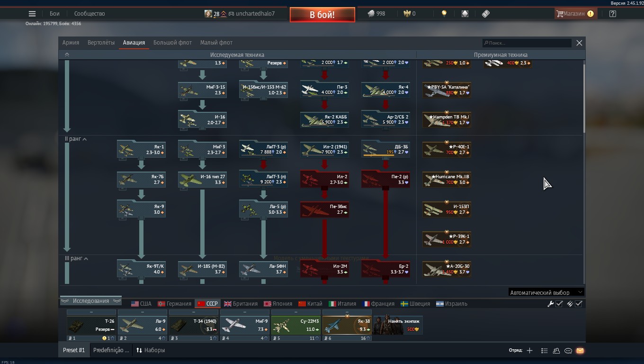Select the Швеция nation tab
This screenshot has height=364, width=644.
point(415,304)
